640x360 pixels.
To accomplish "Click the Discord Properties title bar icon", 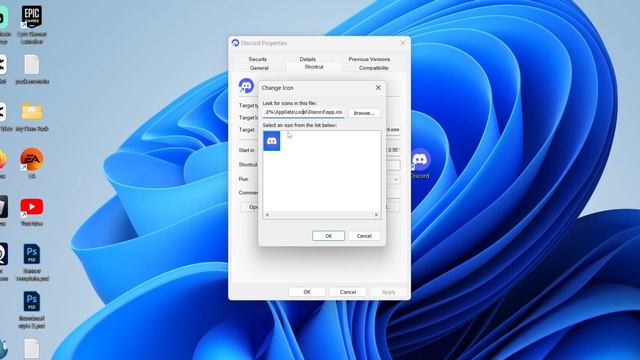I will click(x=235, y=43).
